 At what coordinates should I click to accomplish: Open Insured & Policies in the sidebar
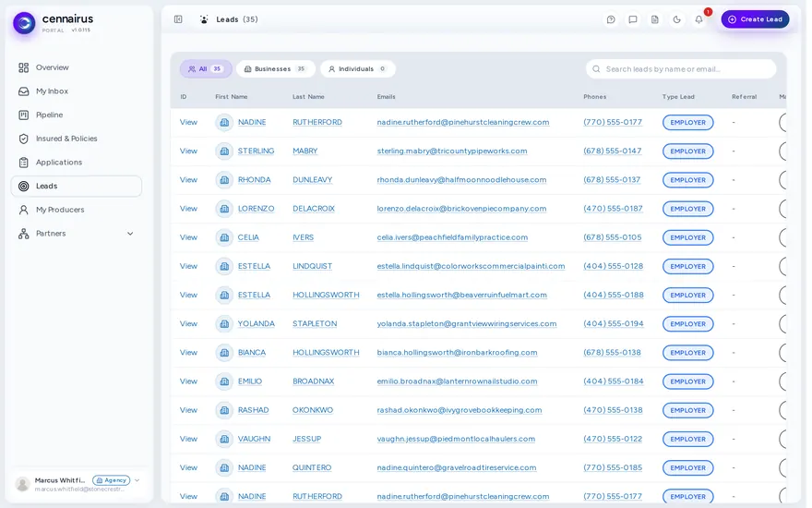[76, 139]
